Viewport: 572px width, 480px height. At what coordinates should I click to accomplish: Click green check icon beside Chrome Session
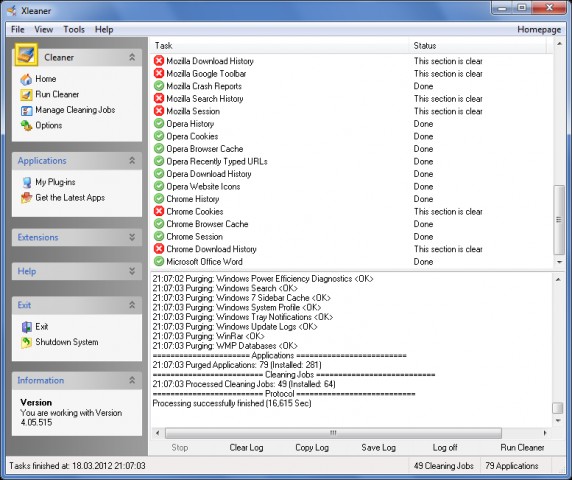click(159, 236)
